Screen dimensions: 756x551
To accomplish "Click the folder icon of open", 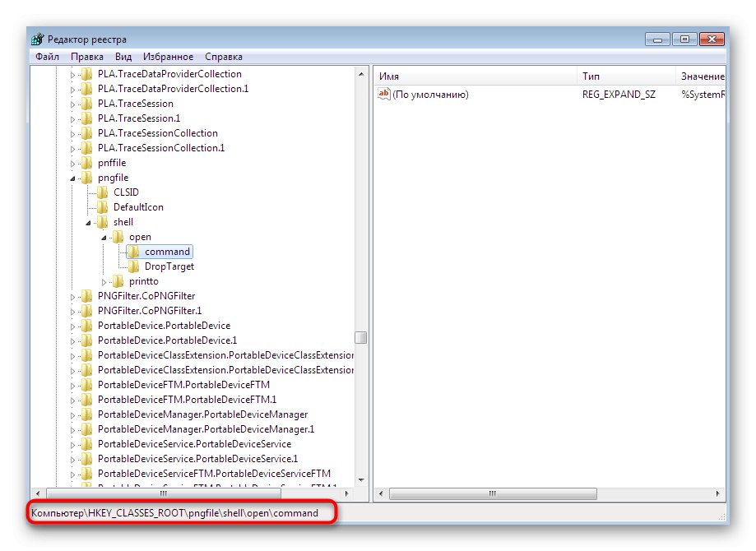I will (x=118, y=237).
